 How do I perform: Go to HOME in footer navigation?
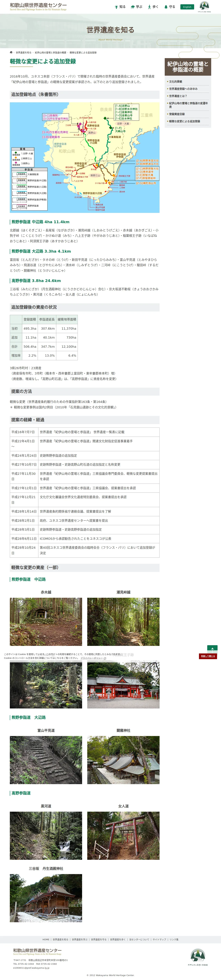point(46,939)
